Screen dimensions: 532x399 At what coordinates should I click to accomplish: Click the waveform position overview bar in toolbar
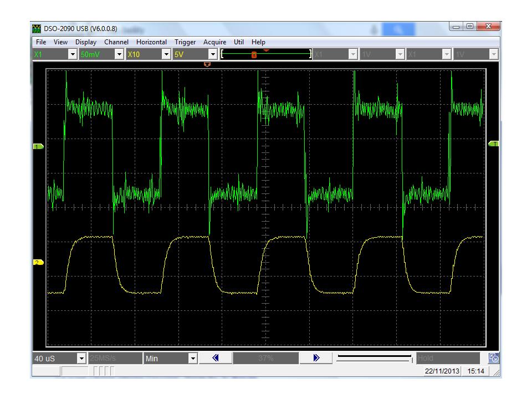266,54
